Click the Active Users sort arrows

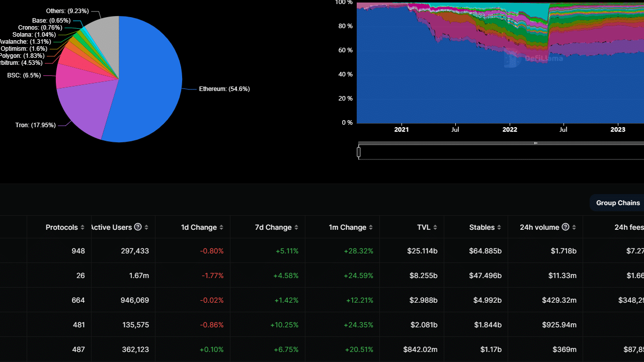click(x=146, y=227)
